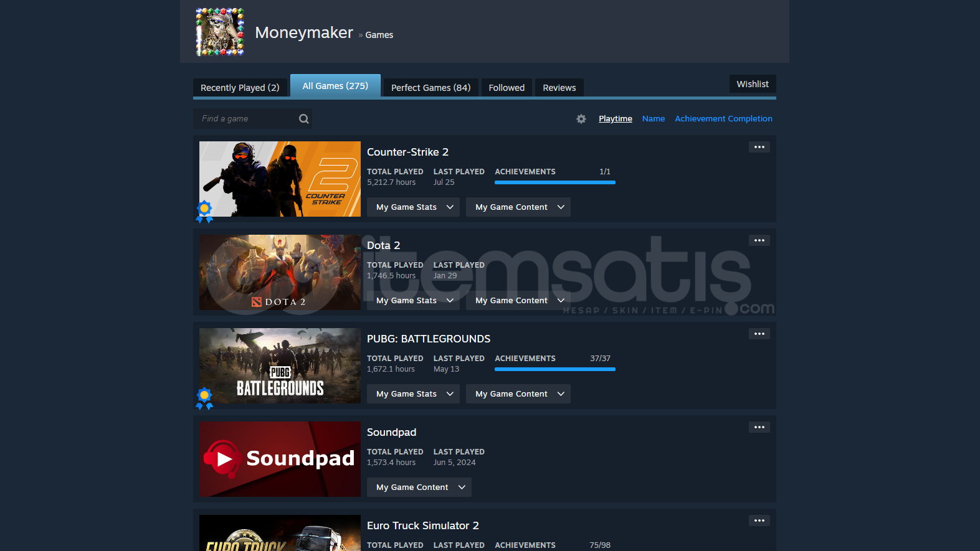Click the Dota 2 game thumbnail
The height and width of the screenshot is (551, 980).
pyautogui.click(x=280, y=273)
